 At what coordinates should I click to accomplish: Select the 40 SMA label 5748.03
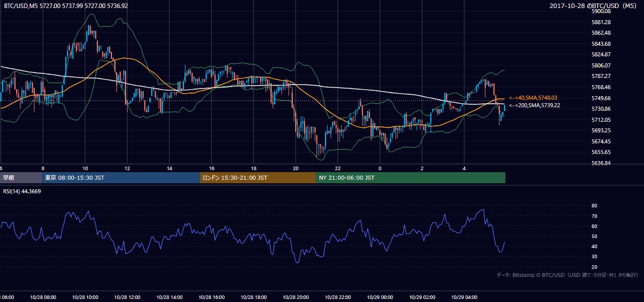pos(533,98)
